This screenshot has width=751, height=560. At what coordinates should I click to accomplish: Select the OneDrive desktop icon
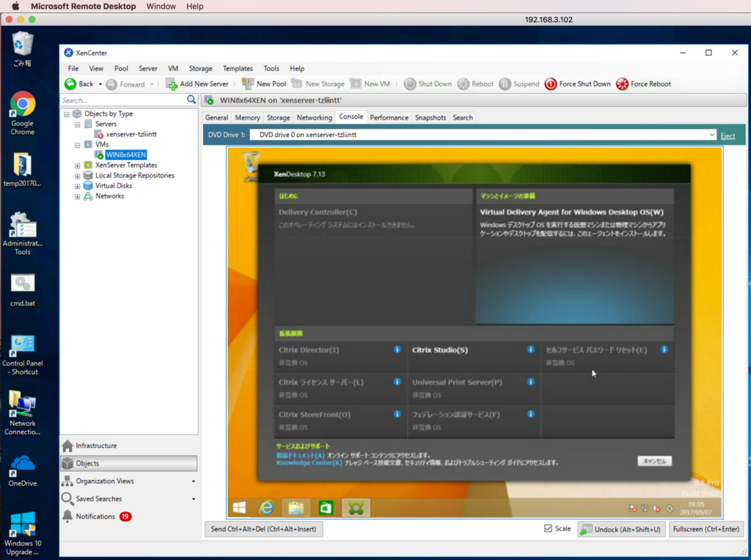click(23, 471)
